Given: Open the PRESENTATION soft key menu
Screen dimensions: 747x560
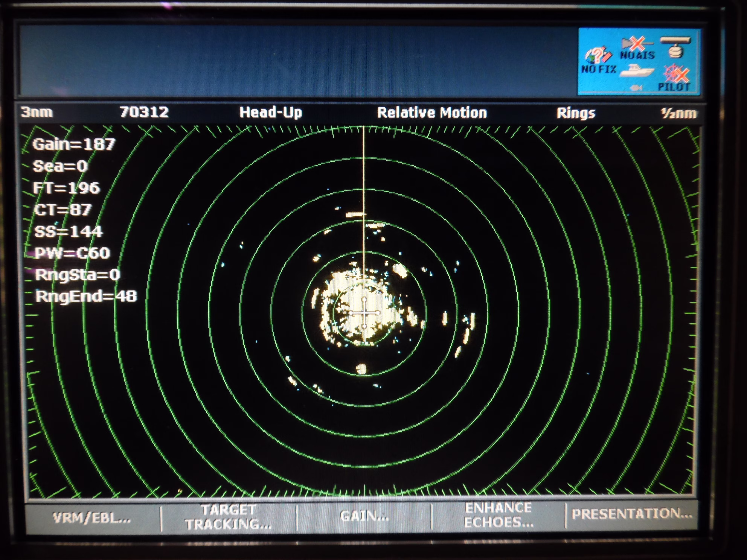Looking at the screenshot, I should pos(632,514).
